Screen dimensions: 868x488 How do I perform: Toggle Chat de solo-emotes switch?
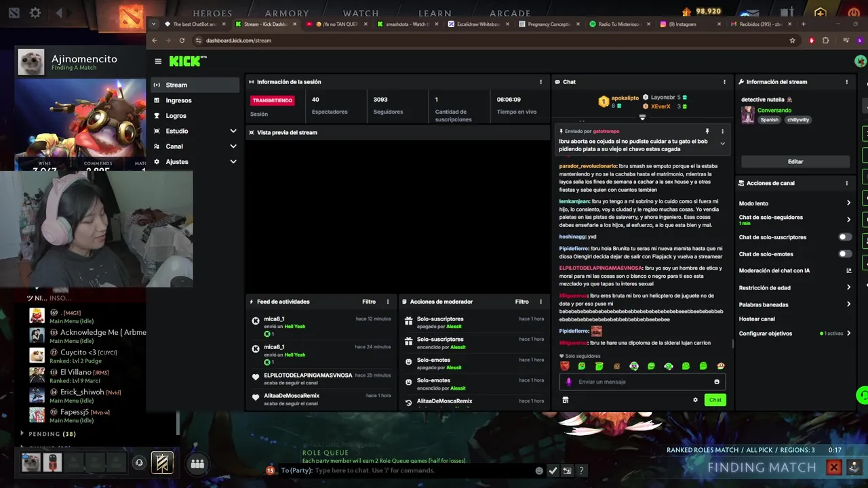[x=845, y=254]
